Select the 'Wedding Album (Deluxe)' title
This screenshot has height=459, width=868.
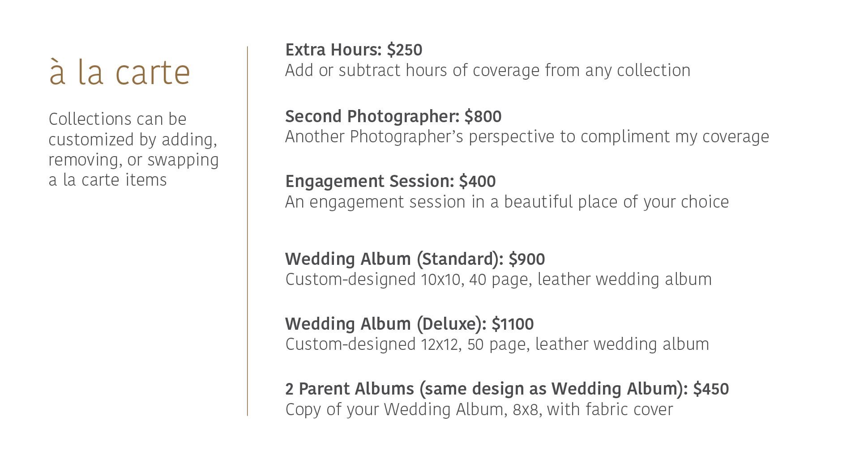click(385, 324)
